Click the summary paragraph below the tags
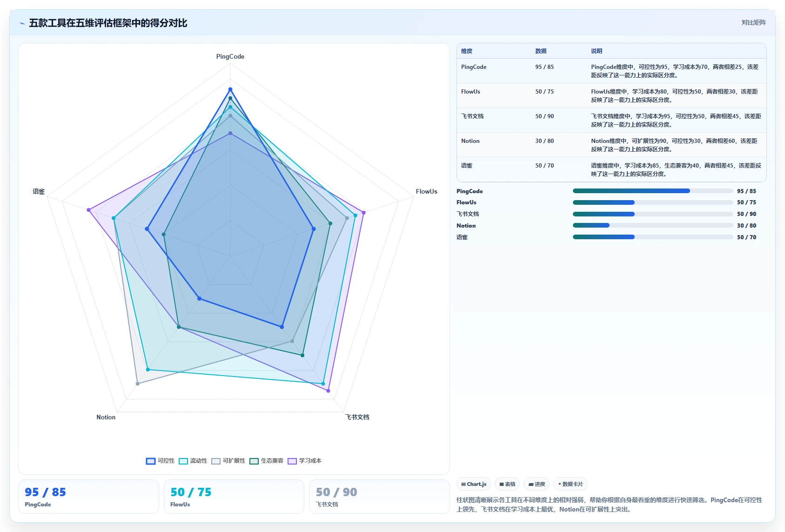This screenshot has height=532, width=785. 609,505
